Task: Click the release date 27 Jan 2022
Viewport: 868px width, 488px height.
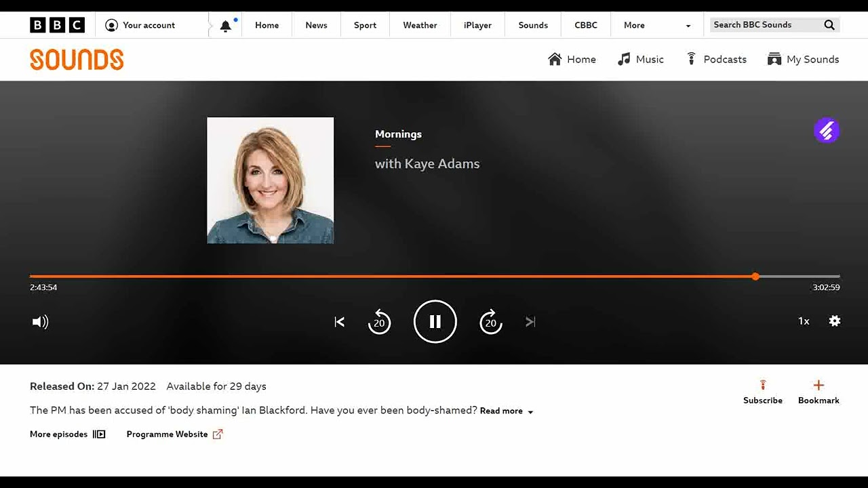Action: [x=126, y=386]
